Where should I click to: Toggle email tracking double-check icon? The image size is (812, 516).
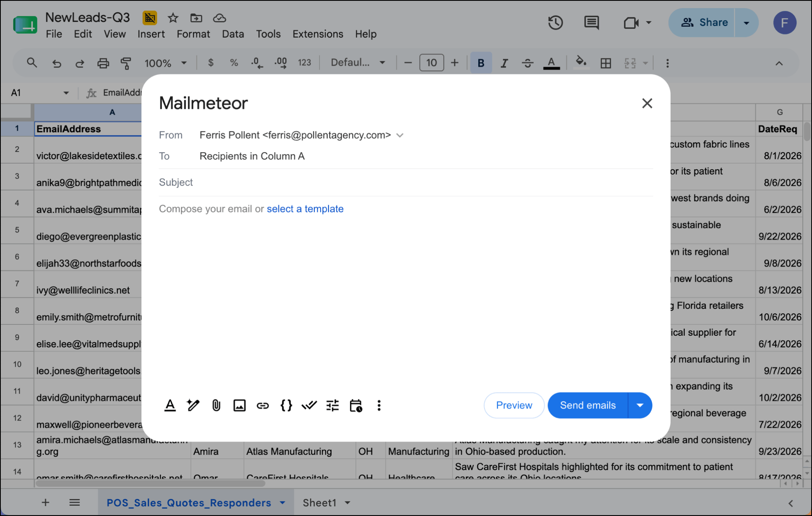pos(309,405)
